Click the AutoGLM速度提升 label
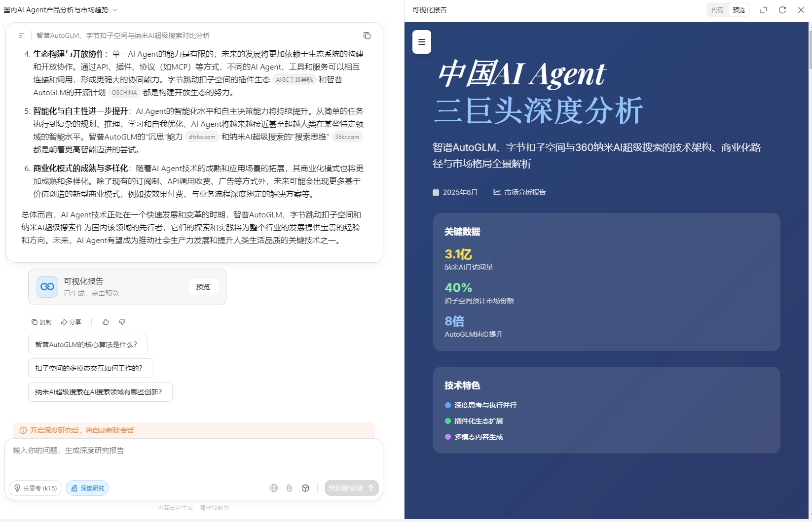Image resolution: width=812 pixels, height=522 pixels. click(474, 334)
